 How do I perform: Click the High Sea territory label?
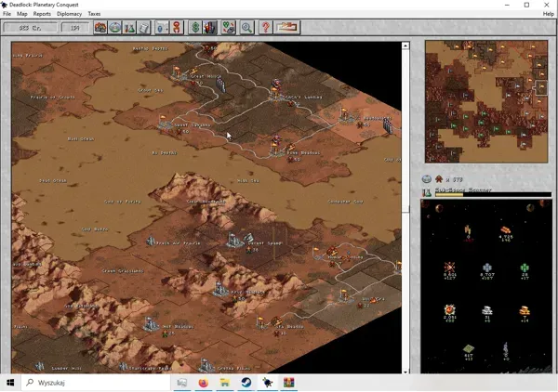248,180
